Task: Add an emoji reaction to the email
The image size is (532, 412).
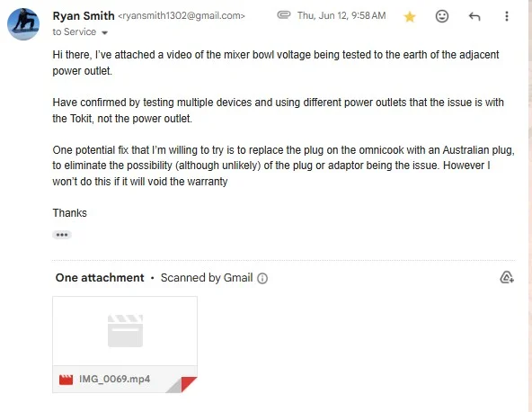Action: click(442, 16)
